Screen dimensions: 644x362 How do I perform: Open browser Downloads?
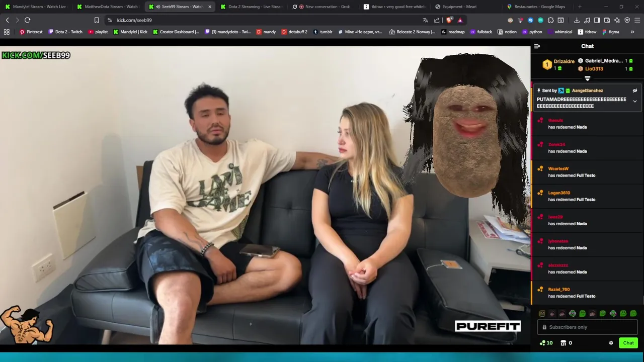point(577,20)
